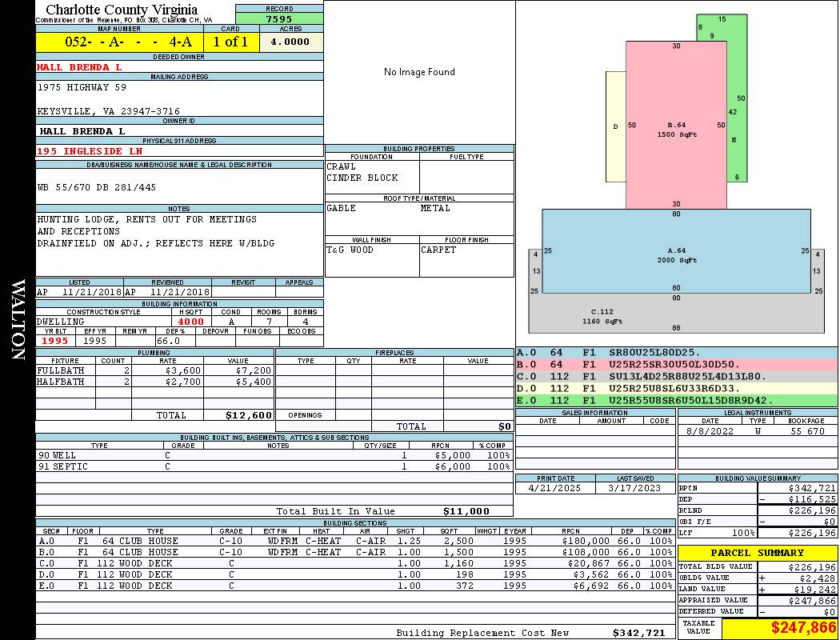840x640 pixels.
Task: Click the blue A.64 2000 SqFt sketch area
Action: coord(676,252)
